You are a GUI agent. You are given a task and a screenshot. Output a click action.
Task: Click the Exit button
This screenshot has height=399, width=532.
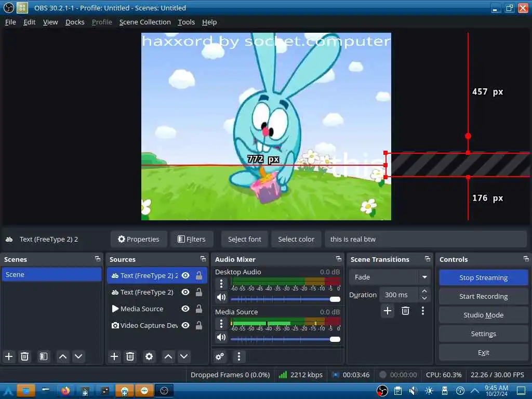484,353
